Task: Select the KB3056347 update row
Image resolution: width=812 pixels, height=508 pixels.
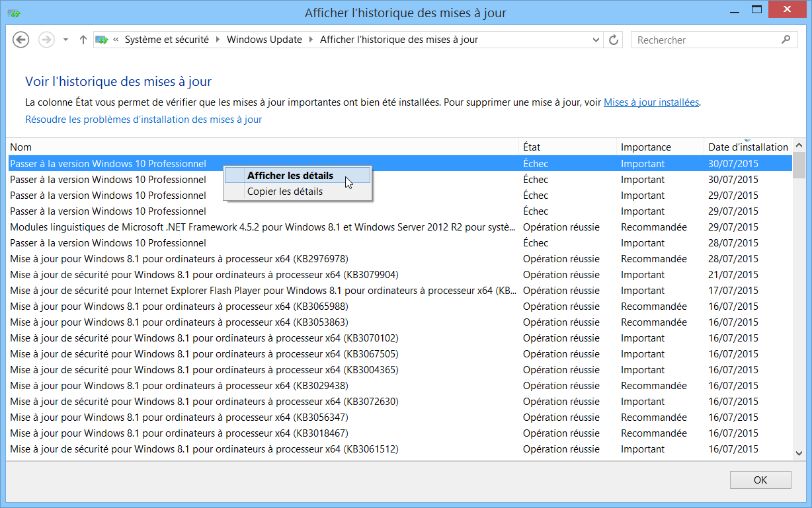Action: [400, 417]
